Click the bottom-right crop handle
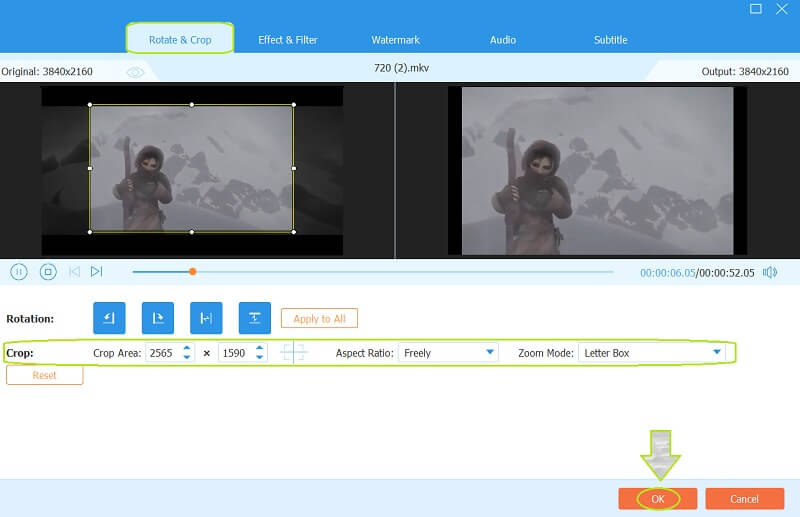Image resolution: width=800 pixels, height=517 pixels. [294, 232]
